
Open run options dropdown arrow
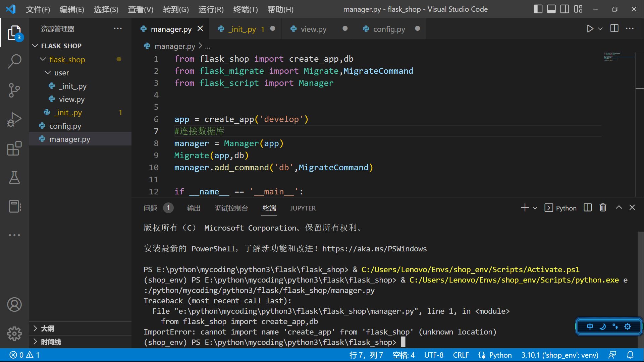[600, 29]
